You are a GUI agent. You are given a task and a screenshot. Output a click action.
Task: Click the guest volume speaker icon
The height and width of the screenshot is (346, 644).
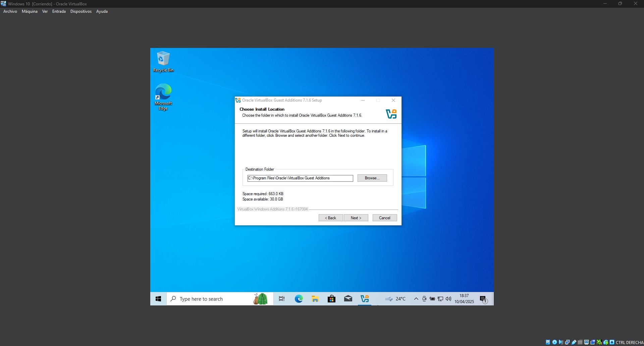(x=448, y=299)
